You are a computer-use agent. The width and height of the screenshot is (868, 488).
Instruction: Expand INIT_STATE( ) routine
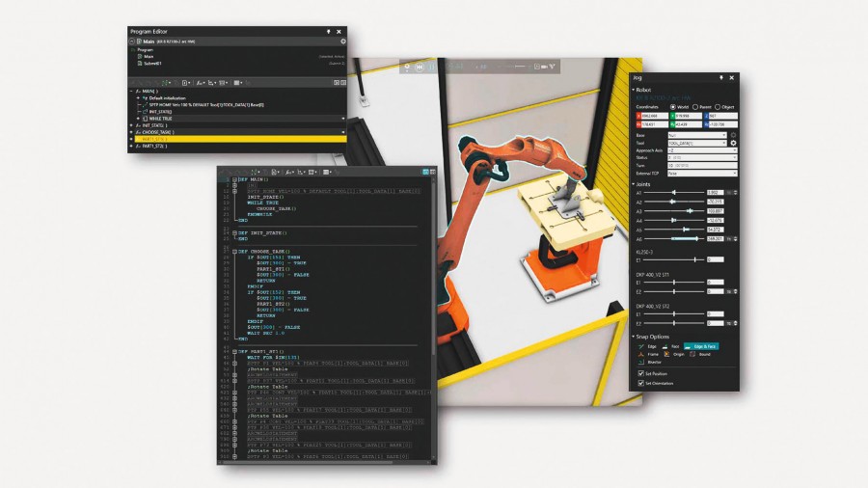131,125
